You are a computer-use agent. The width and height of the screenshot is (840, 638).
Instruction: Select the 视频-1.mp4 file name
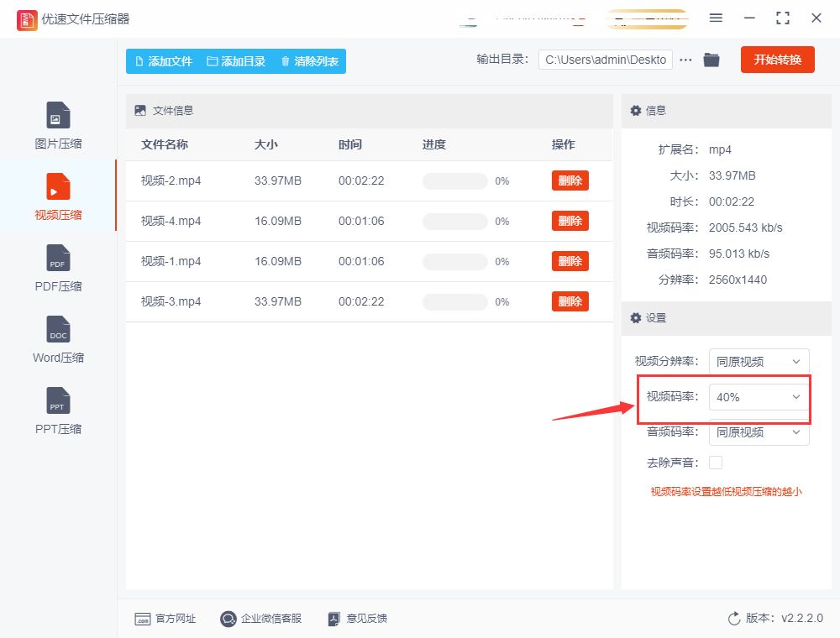171,261
